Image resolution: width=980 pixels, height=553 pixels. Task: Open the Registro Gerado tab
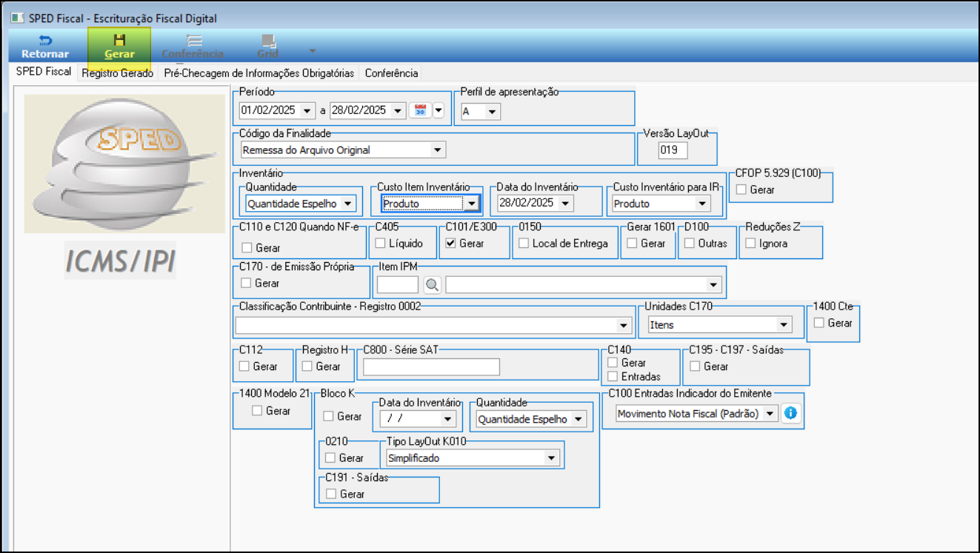coord(117,73)
